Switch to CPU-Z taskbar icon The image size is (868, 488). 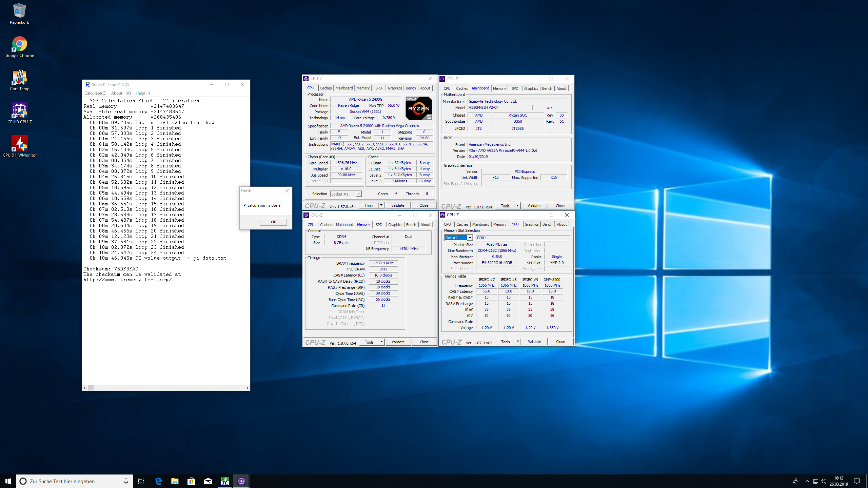click(241, 481)
